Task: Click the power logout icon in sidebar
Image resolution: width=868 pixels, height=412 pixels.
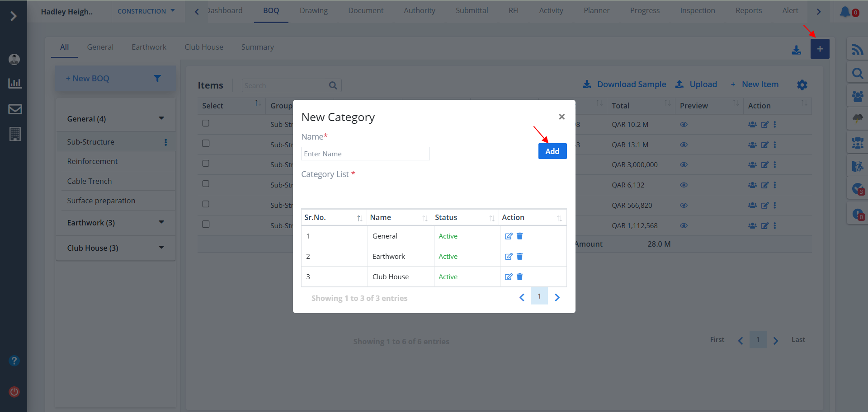Action: tap(14, 392)
